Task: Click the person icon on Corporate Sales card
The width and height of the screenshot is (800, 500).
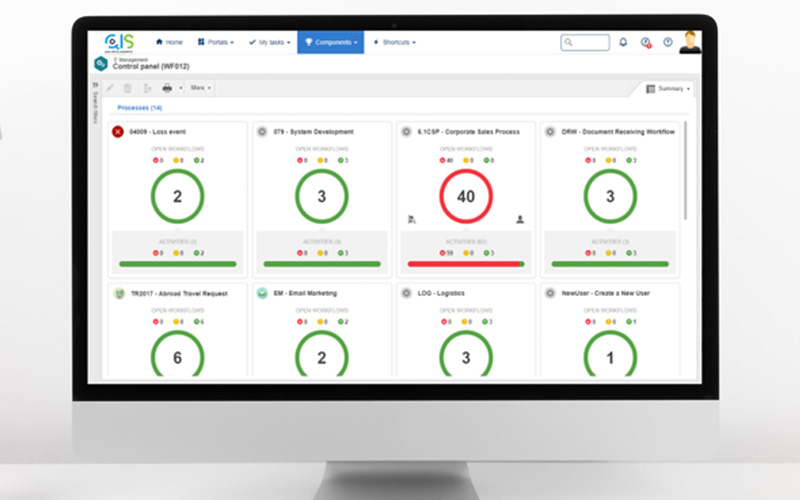Action: 519,219
